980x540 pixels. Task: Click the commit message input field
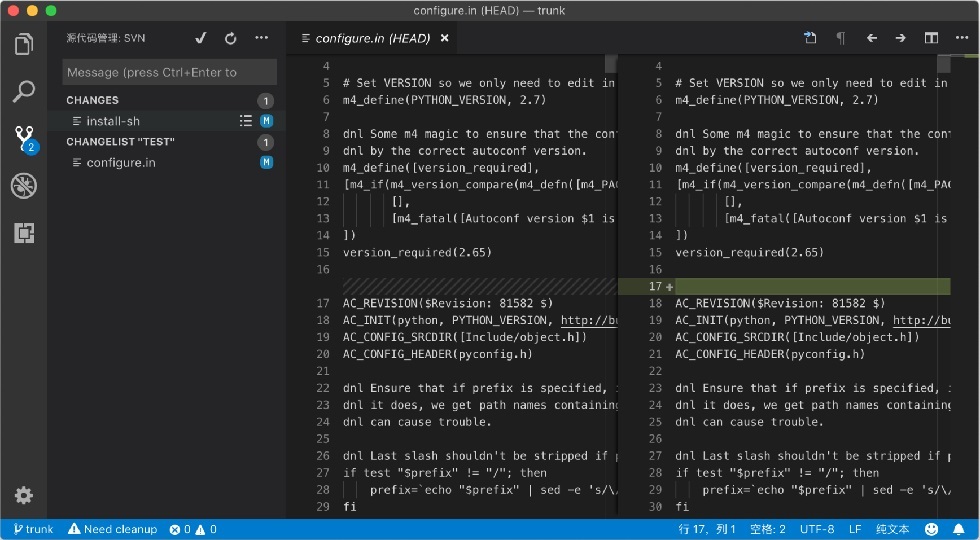[169, 72]
